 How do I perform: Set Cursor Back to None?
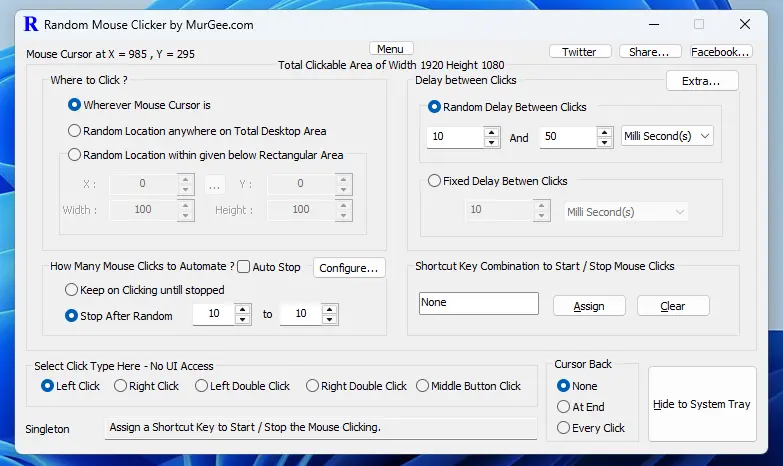pos(577,386)
